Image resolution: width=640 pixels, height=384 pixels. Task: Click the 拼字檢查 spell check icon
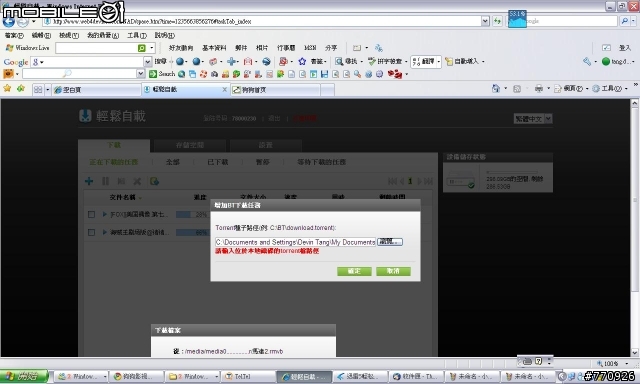[x=371, y=61]
